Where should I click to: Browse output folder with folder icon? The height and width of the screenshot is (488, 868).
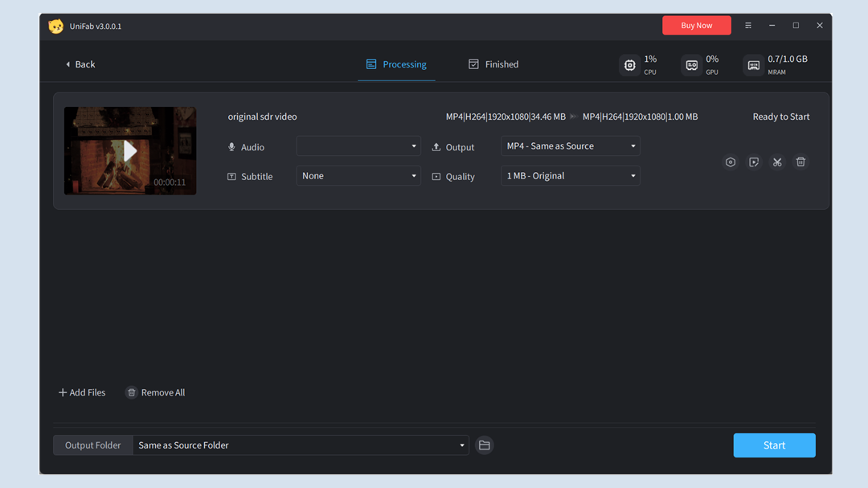click(x=484, y=445)
